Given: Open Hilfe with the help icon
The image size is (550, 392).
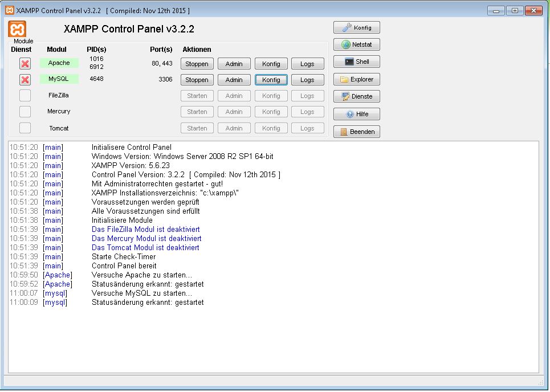Looking at the screenshot, I should point(357,114).
